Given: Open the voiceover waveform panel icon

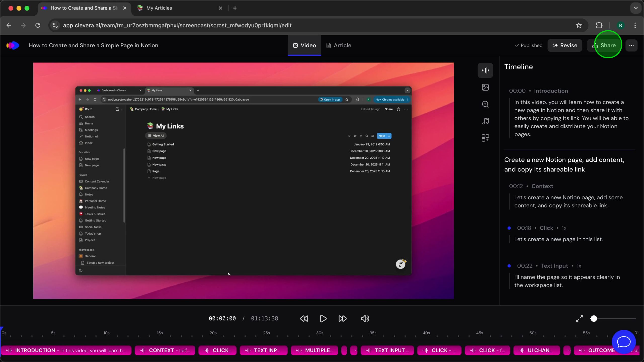Looking at the screenshot, I should pos(485,70).
